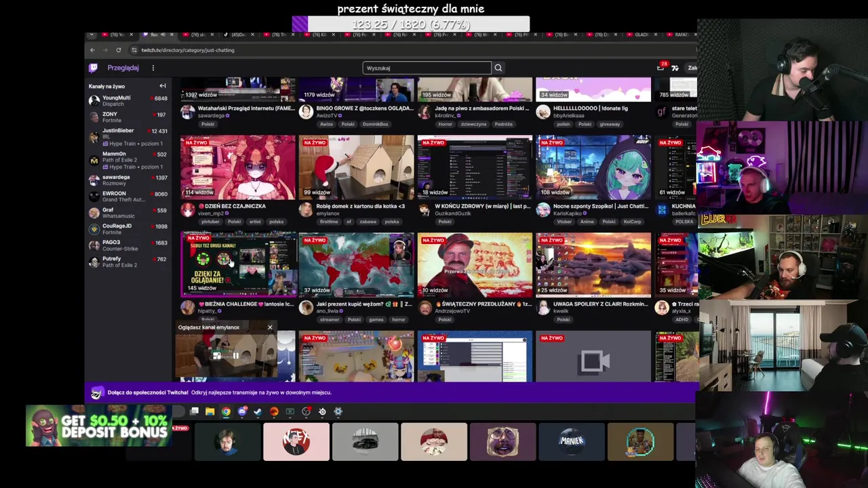Pause the emylanox mini player
The width and height of the screenshot is (868, 488).
pos(235,356)
